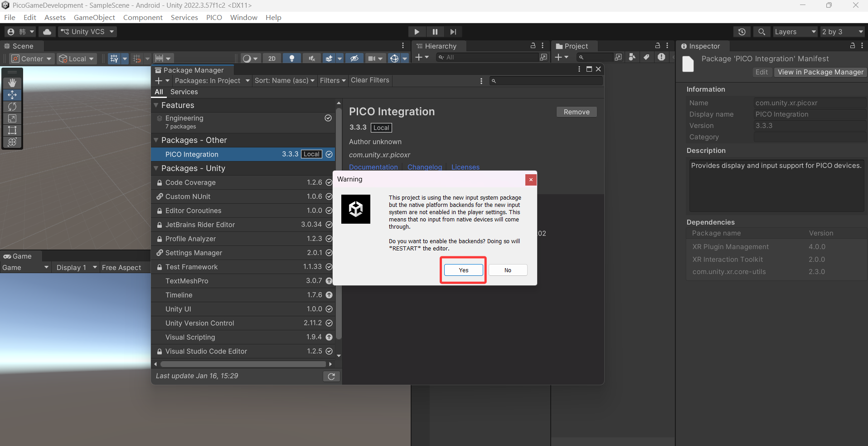Close the Warning dialog
This screenshot has width=868, height=446.
tap(531, 180)
